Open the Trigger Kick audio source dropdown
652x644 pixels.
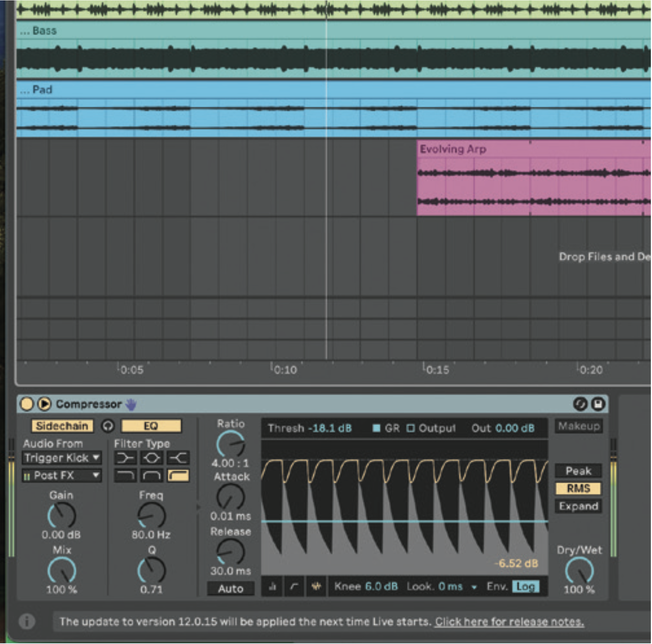[x=61, y=458]
